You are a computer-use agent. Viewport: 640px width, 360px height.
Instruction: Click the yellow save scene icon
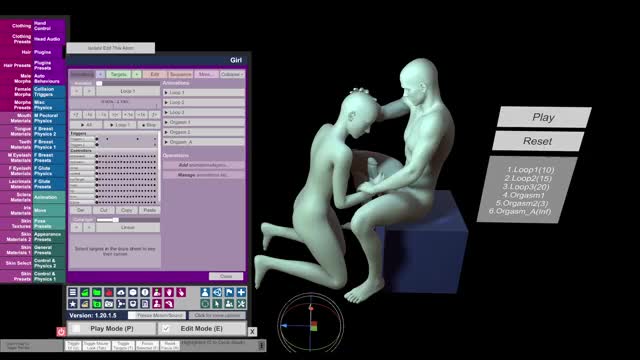(x=84, y=304)
